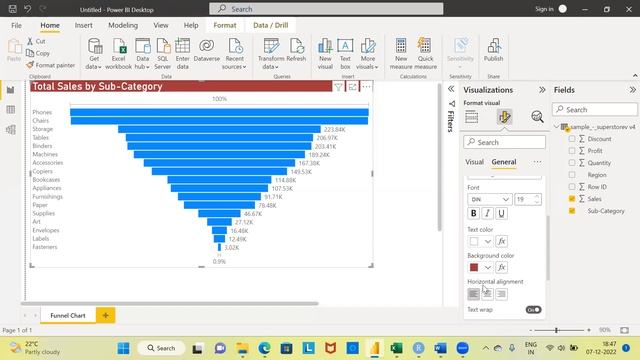Click the white Text color swatch
Viewport: 640px width, 360px height.
[x=474, y=241]
